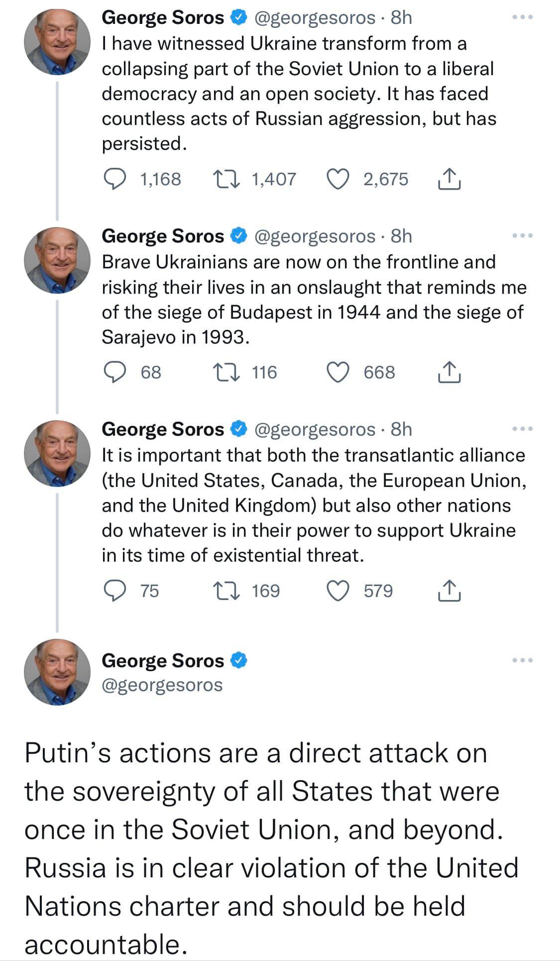
Task: Like the tweet with 579 likes
Action: pyautogui.click(x=338, y=591)
